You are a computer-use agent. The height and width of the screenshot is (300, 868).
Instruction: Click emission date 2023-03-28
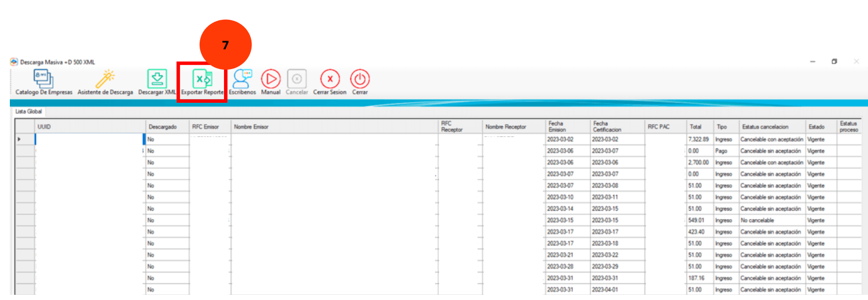pos(568,267)
